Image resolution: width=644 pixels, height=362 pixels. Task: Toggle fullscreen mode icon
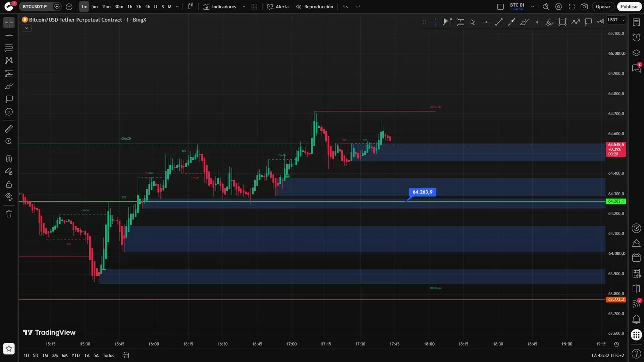click(x=572, y=7)
